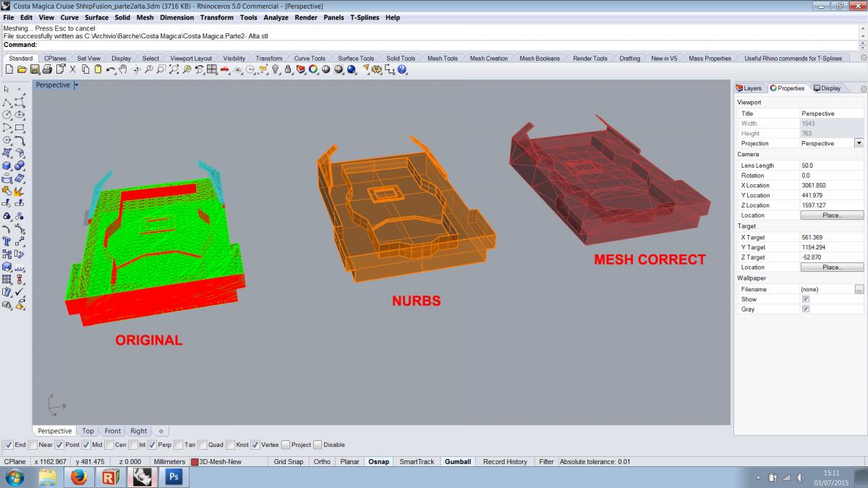Switch to the Layers panel tab

coord(749,88)
